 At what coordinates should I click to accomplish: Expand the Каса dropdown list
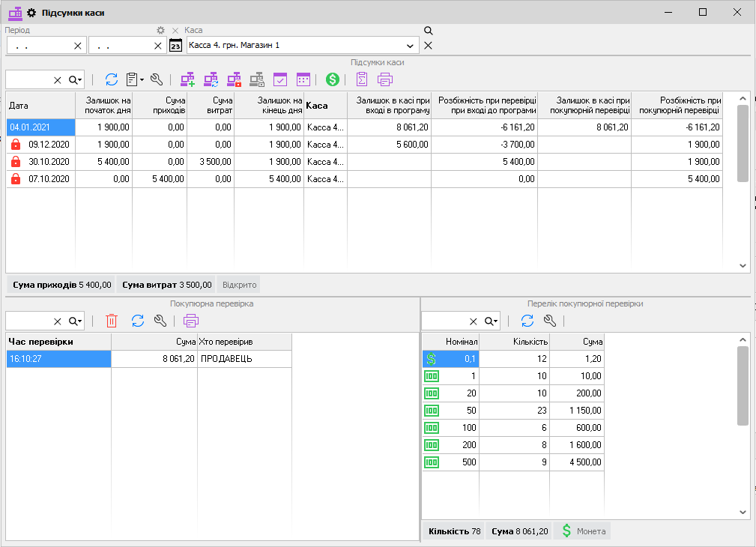(410, 46)
